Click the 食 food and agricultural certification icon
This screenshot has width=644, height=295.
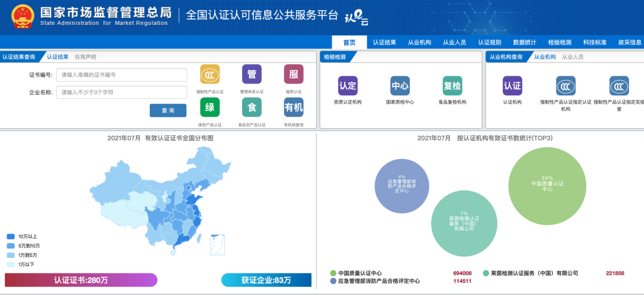252,107
